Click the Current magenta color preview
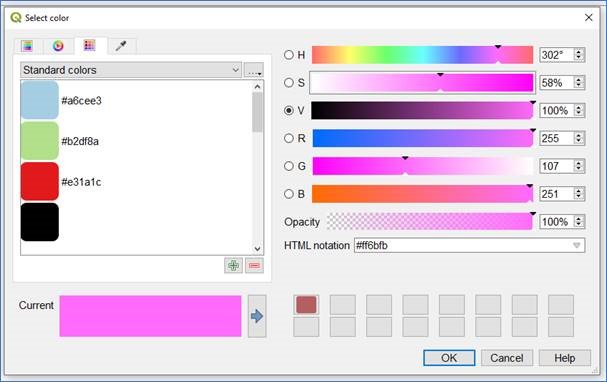607x382 pixels. [x=151, y=316]
